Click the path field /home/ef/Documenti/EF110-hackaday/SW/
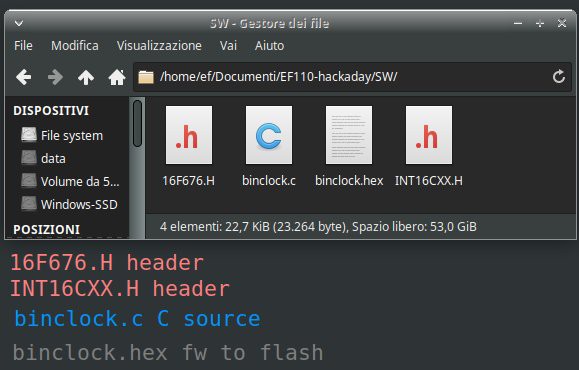The width and height of the screenshot is (579, 370). pos(353,77)
